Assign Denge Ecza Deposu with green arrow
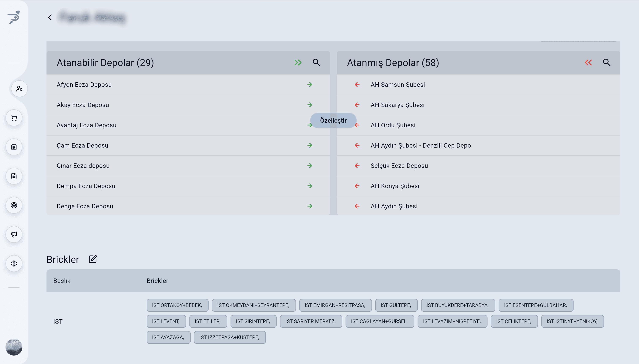The height and width of the screenshot is (364, 639). coord(310,206)
